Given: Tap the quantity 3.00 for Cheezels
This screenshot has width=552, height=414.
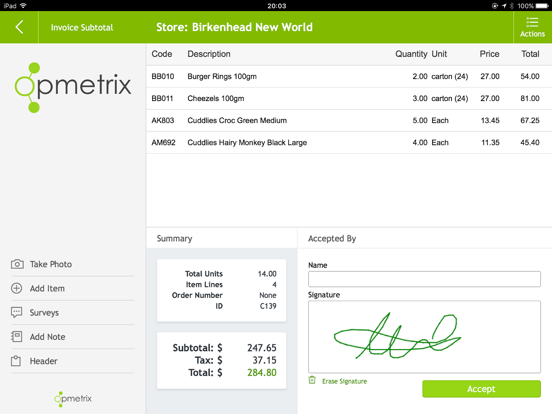Looking at the screenshot, I should (420, 98).
